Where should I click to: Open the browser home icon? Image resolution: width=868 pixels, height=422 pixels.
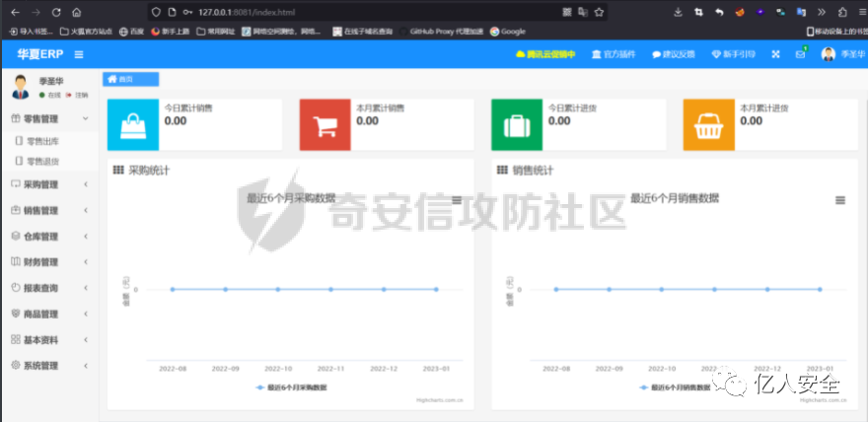coord(76,12)
